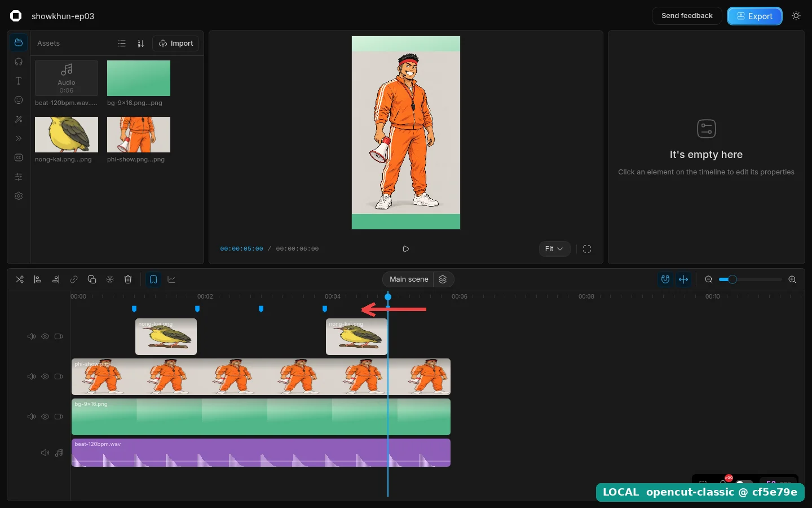Click the align-right trim icon
Screen dimensions: 812x508
[x=56, y=279]
